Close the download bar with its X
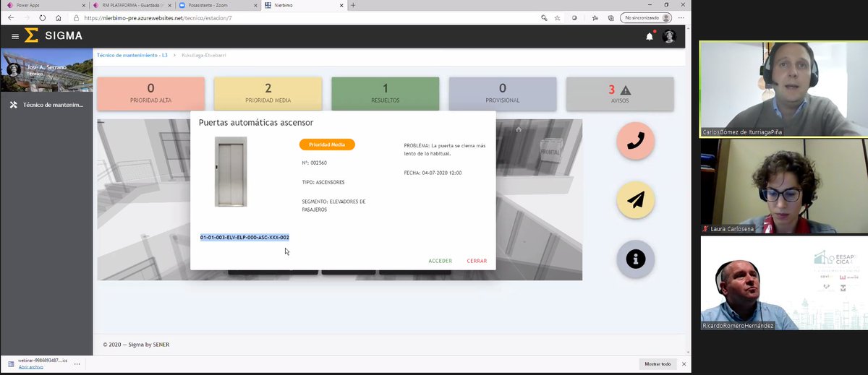The image size is (868, 375). point(684,363)
